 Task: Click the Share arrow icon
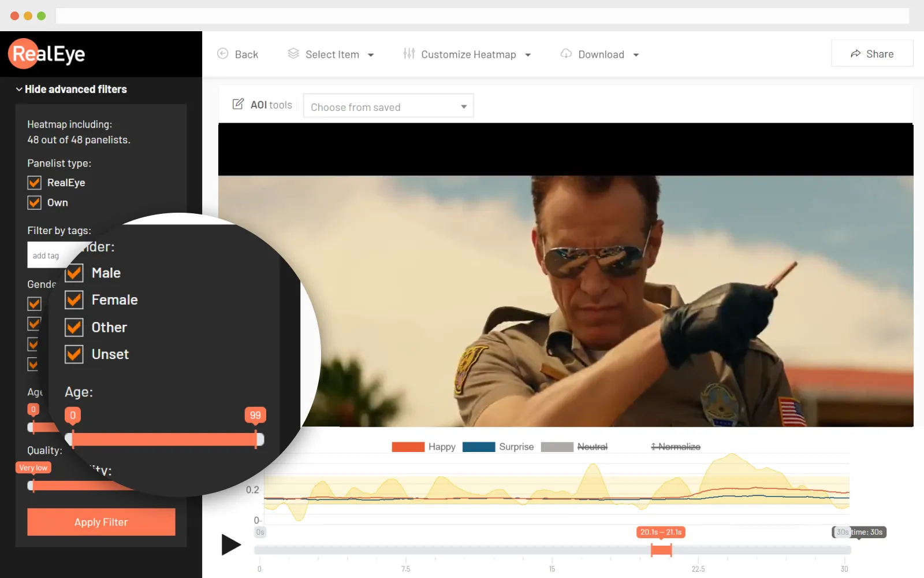[855, 54]
